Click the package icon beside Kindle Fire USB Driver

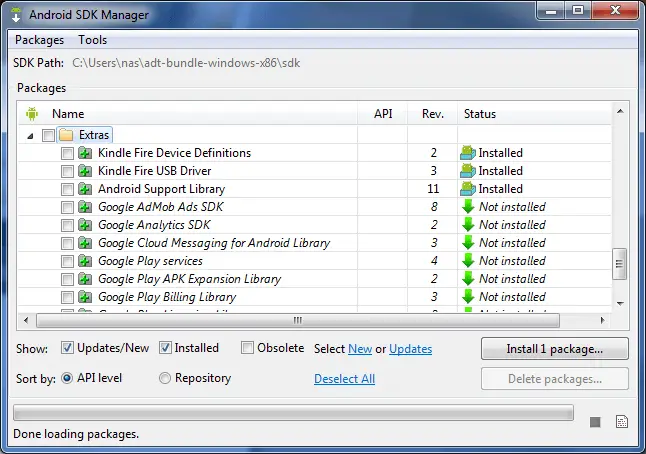click(x=85, y=171)
